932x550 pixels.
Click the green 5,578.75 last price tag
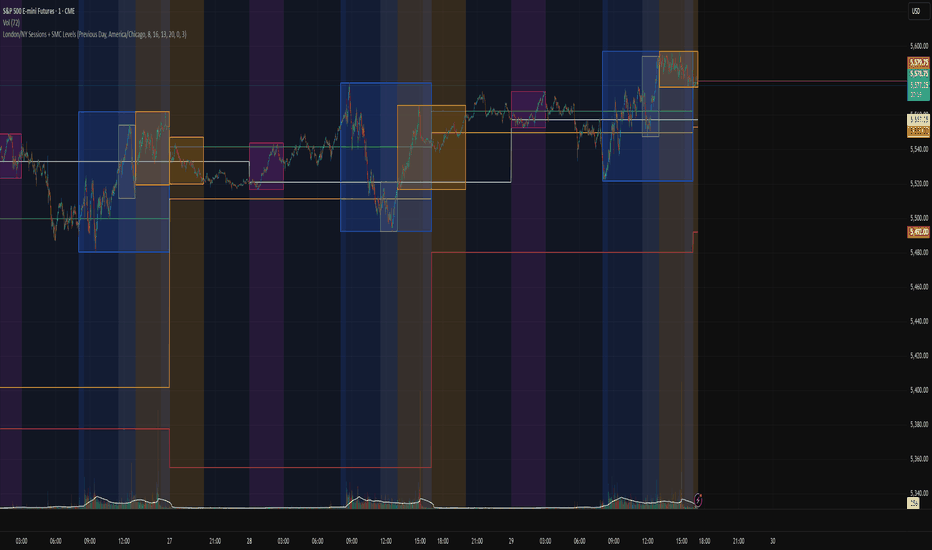918,74
